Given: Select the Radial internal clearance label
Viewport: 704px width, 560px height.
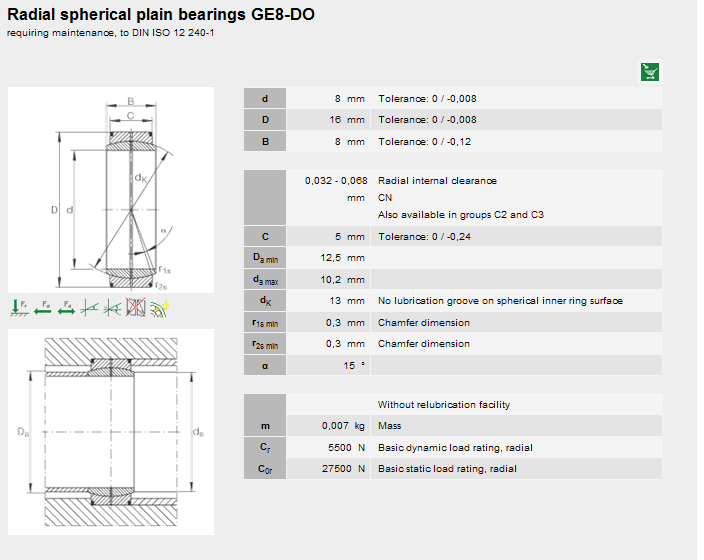Looking at the screenshot, I should [x=437, y=181].
